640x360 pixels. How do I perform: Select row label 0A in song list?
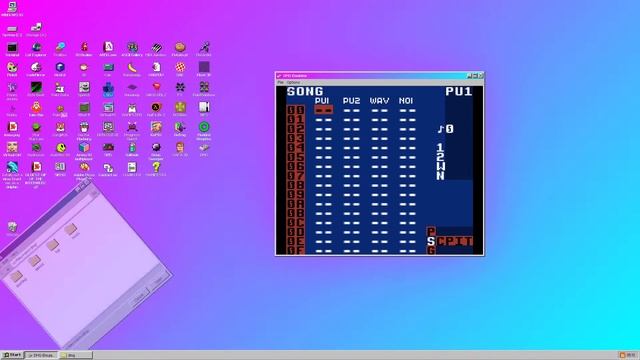coord(296,204)
